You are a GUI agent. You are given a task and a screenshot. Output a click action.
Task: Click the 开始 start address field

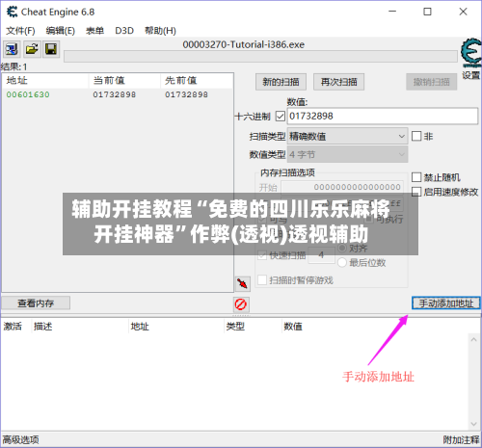click(x=342, y=187)
